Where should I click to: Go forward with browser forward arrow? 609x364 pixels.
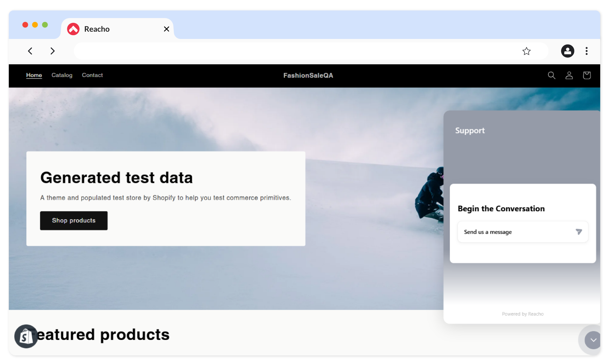tap(52, 51)
